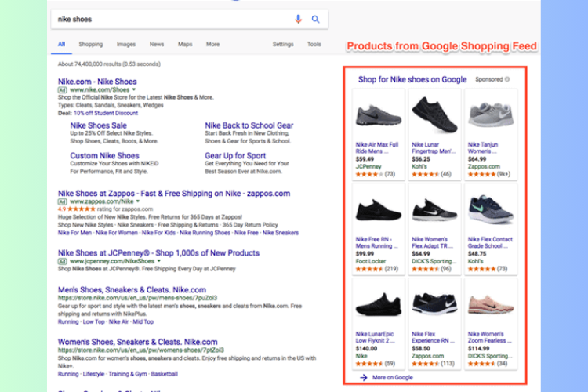Open Nike Shoes Sale sitelink
This screenshot has width=588, height=392.
(98, 125)
